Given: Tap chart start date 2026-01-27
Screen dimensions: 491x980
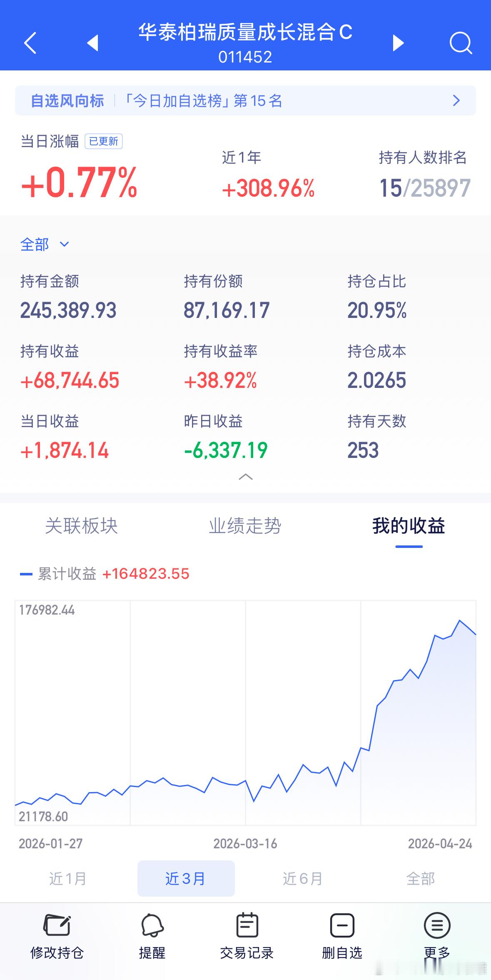Looking at the screenshot, I should pos(50,844).
